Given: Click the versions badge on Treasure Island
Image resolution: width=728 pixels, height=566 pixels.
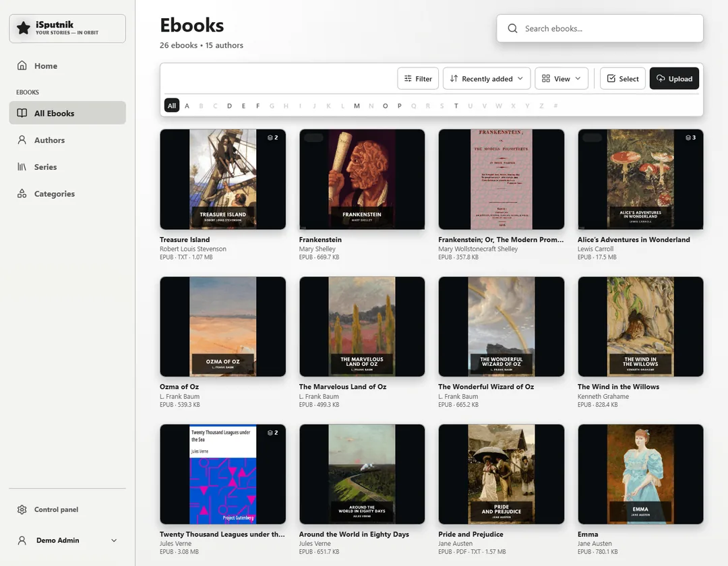Looking at the screenshot, I should pos(272,137).
